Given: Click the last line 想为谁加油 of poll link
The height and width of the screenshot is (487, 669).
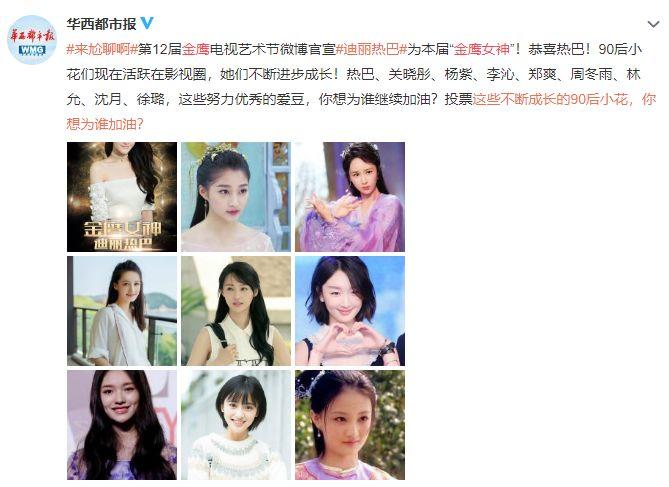Looking at the screenshot, I should (x=105, y=124).
